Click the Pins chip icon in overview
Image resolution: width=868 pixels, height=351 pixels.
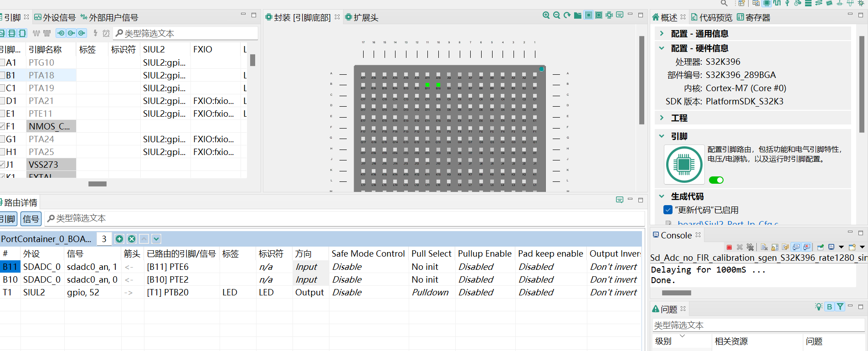tap(684, 164)
